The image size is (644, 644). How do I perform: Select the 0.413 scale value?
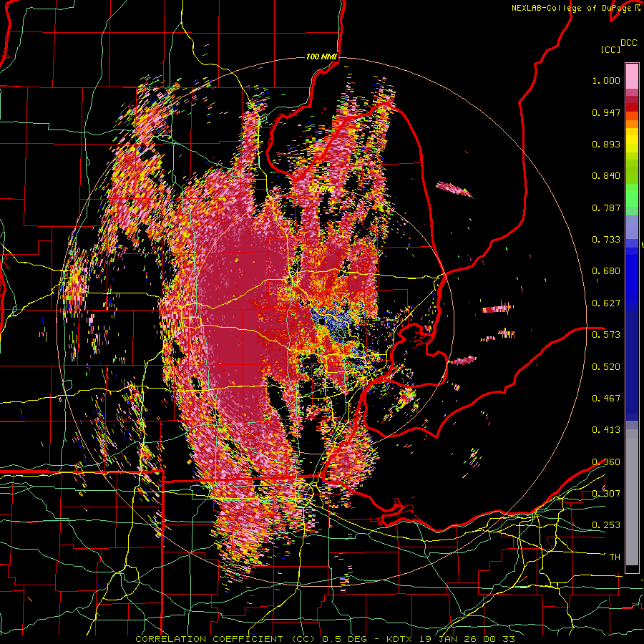coord(606,429)
